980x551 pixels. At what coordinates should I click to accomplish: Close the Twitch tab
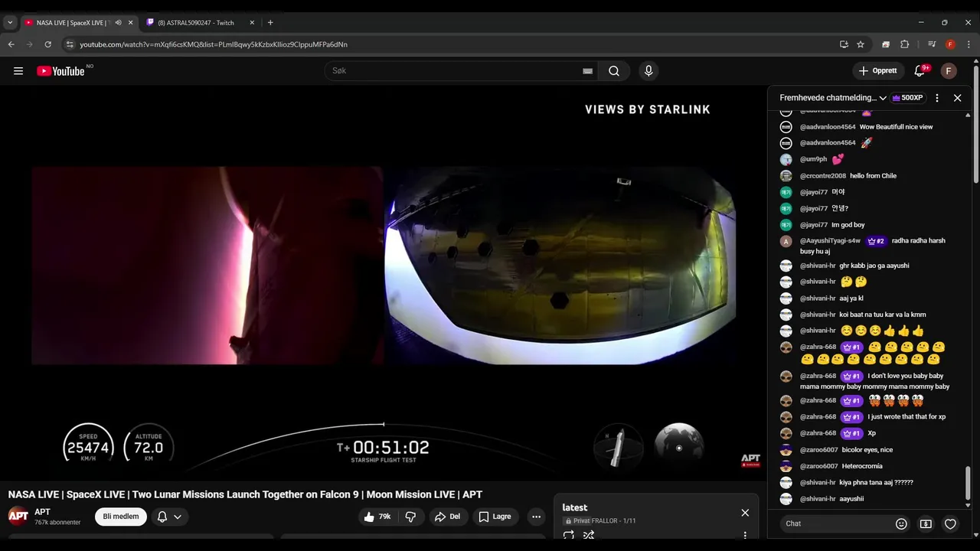click(252, 23)
